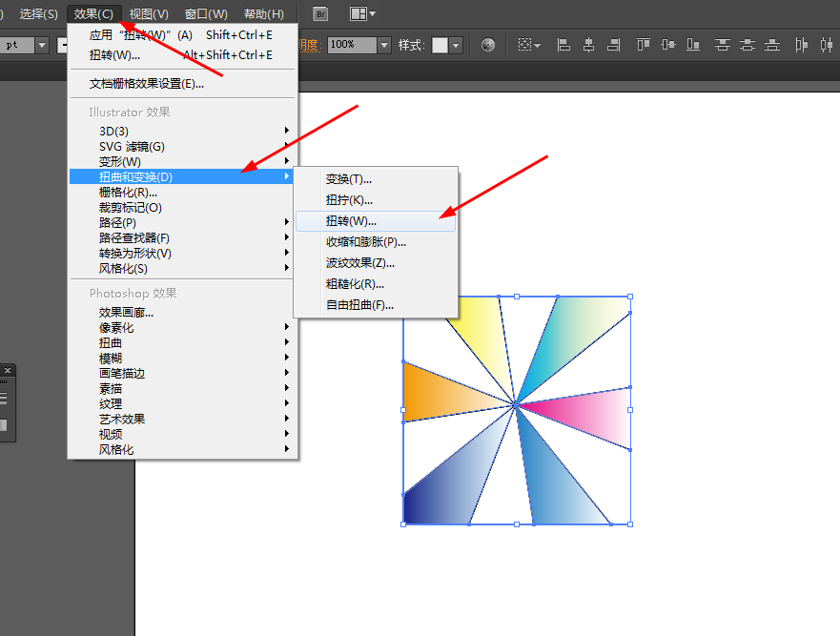Expand the 像素化 submenu
This screenshot has width=840, height=636.
coord(182,327)
